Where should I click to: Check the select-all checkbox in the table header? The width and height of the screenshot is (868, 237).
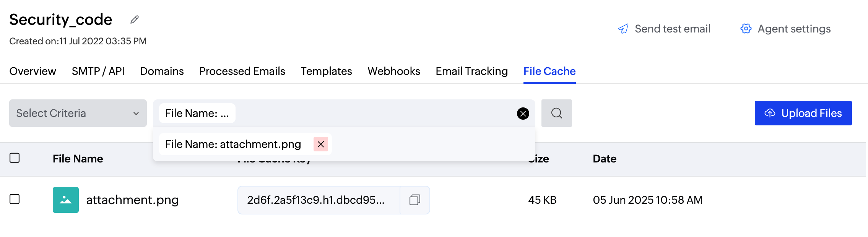tap(15, 158)
